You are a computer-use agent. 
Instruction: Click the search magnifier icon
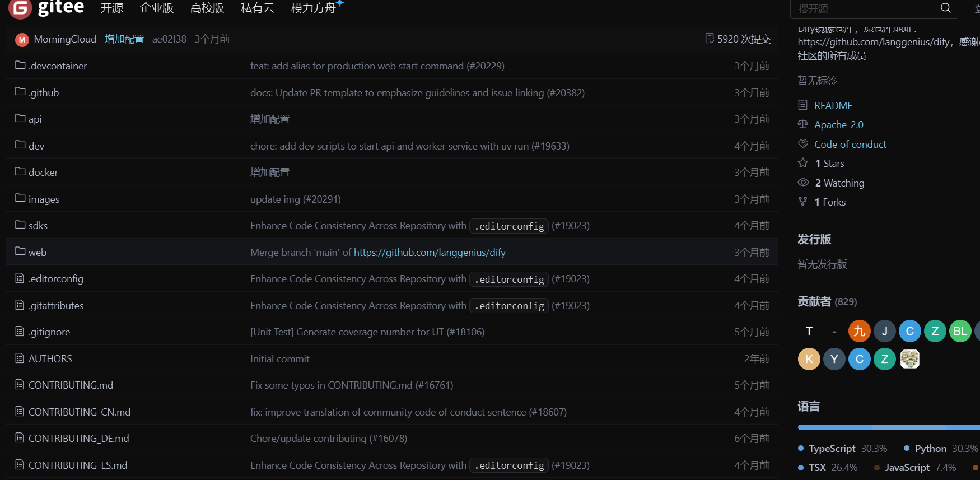[x=945, y=8]
